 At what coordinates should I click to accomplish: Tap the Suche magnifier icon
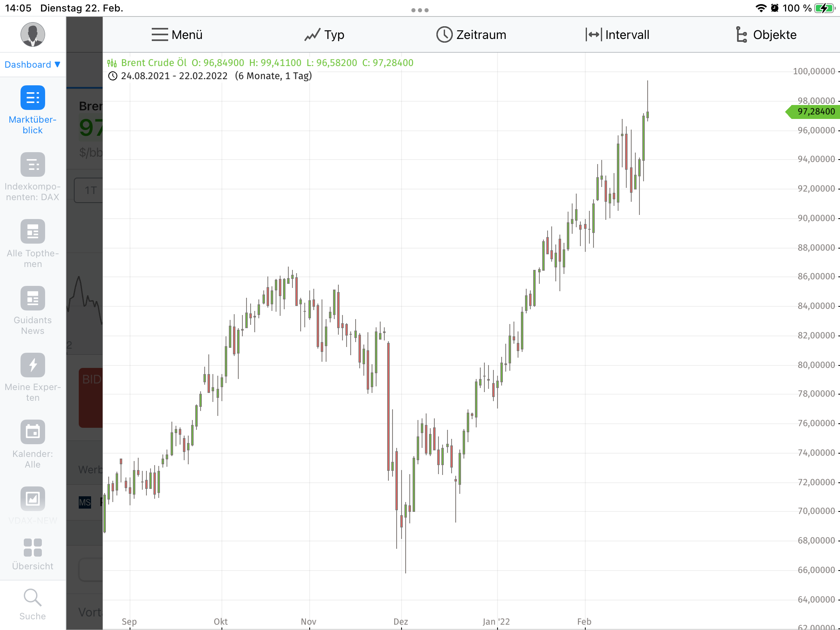point(32,598)
